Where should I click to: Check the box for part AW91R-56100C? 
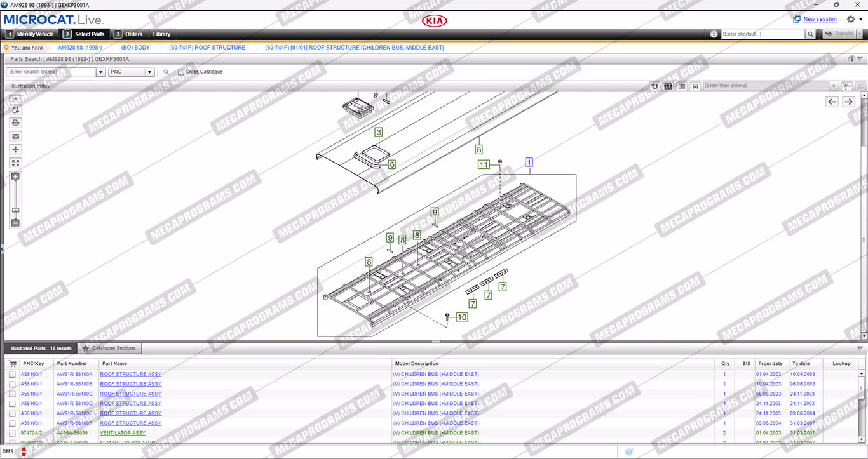[13, 394]
